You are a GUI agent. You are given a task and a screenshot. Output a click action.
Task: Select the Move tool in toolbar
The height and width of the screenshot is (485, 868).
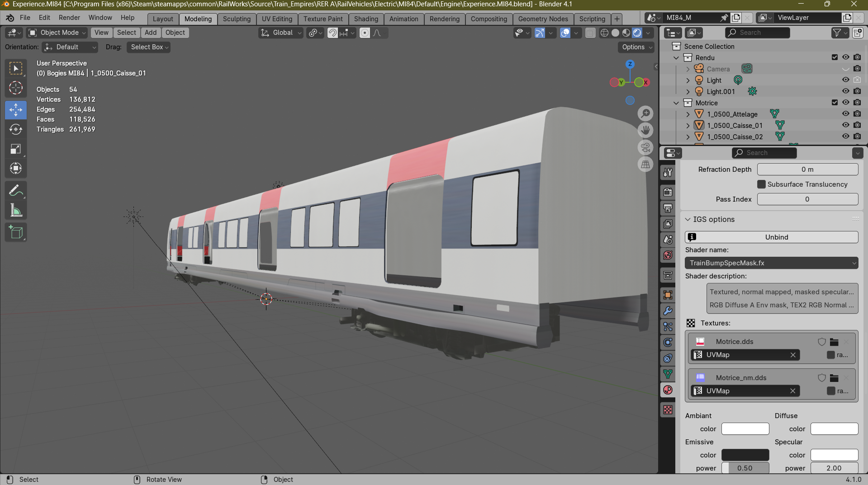(16, 110)
